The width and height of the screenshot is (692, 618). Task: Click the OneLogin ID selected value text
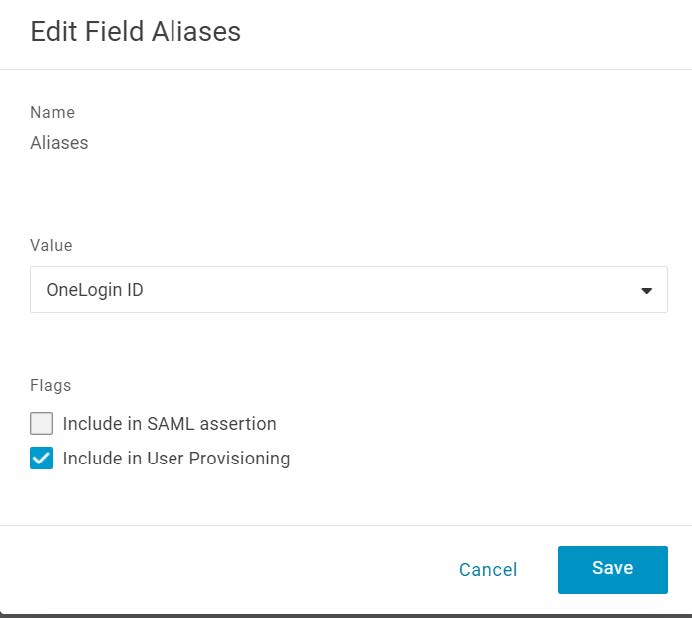(x=95, y=290)
